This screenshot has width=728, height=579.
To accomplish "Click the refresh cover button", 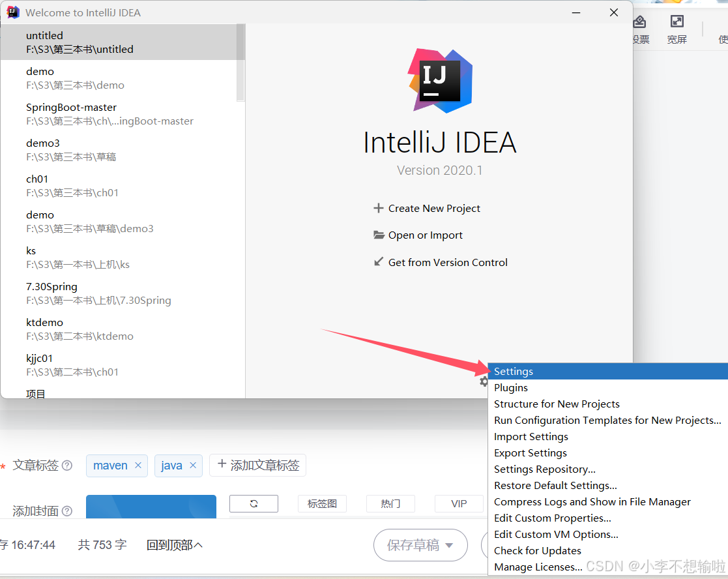I will (254, 504).
